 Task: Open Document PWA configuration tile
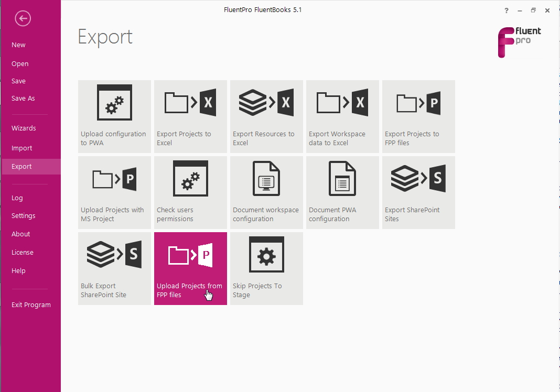[343, 193]
